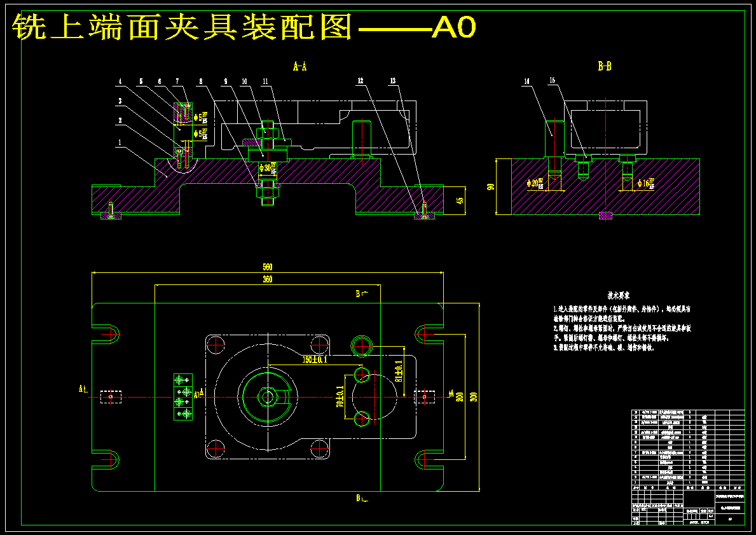Click the Φ20 H7 fit annotation
The image size is (756, 535).
click(535, 183)
